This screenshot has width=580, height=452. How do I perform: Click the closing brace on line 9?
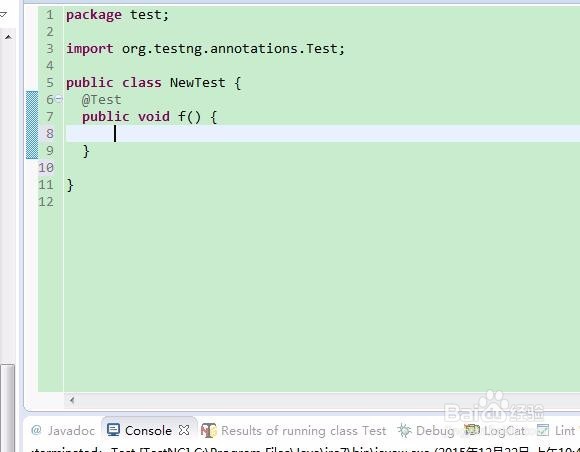(x=86, y=151)
